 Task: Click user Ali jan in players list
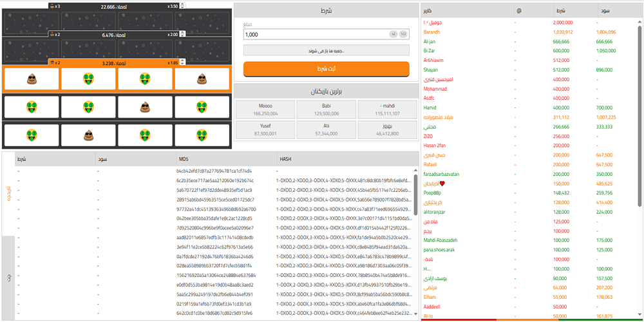click(430, 41)
